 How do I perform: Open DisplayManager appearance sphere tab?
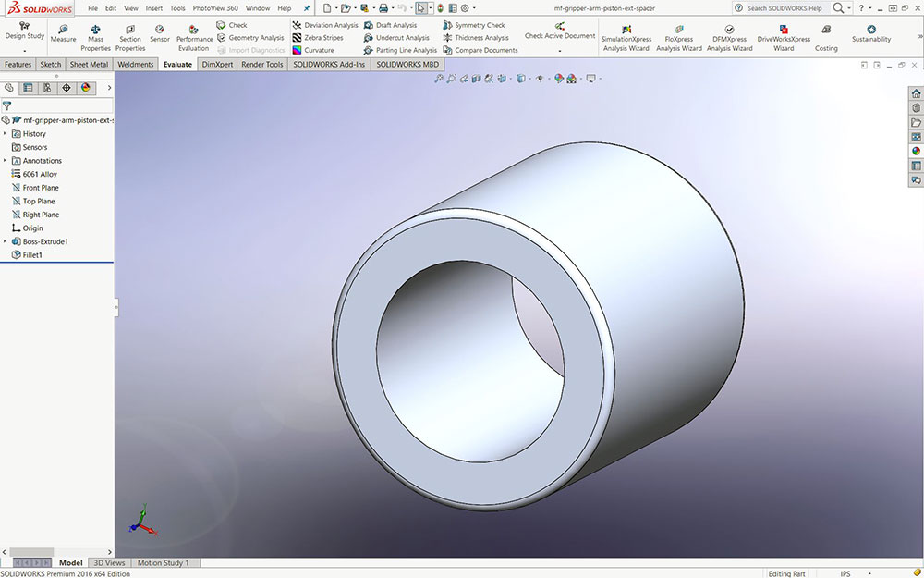pyautogui.click(x=86, y=88)
